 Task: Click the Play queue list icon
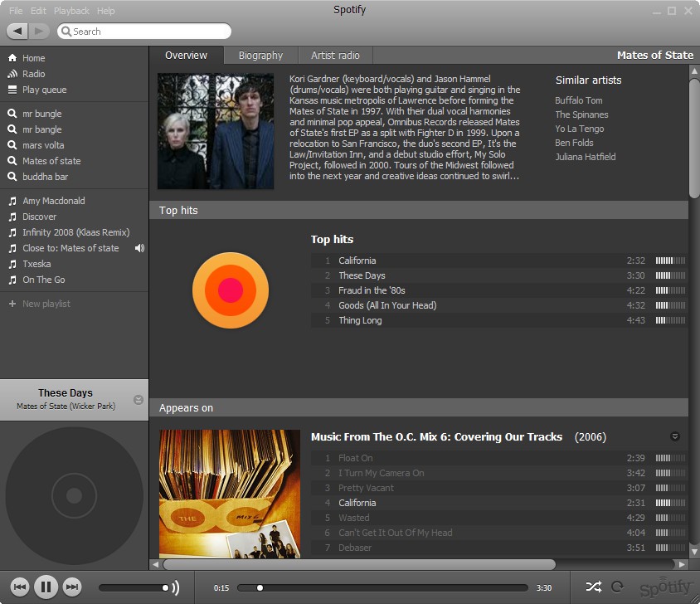[12, 90]
